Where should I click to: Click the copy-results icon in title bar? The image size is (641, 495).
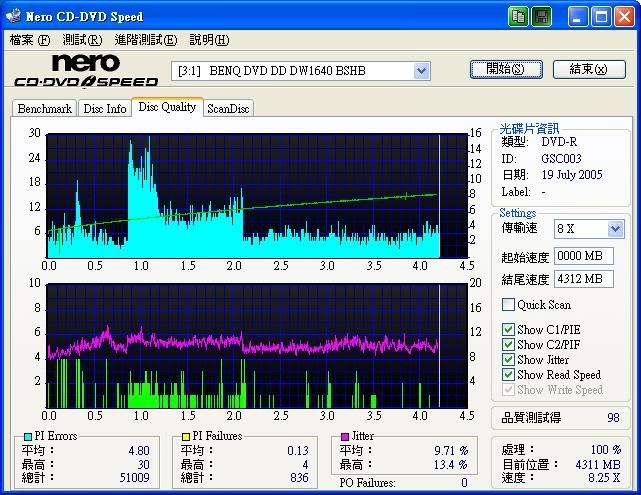point(518,17)
